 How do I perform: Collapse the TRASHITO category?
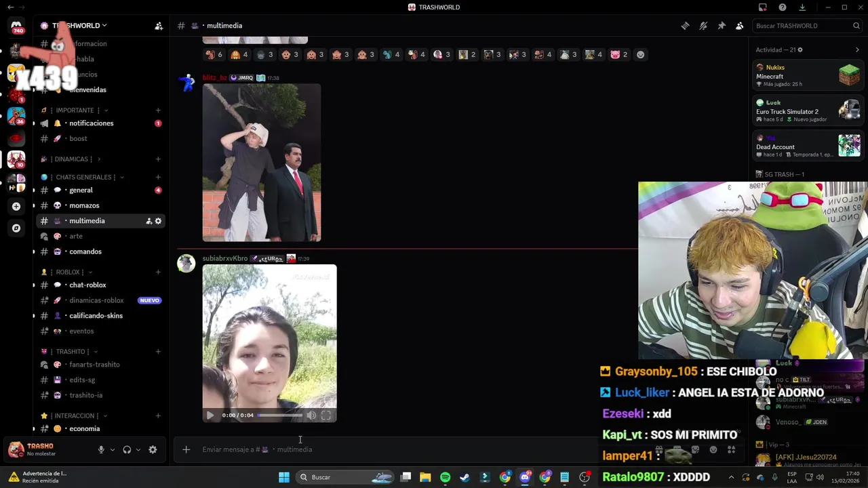(x=69, y=352)
